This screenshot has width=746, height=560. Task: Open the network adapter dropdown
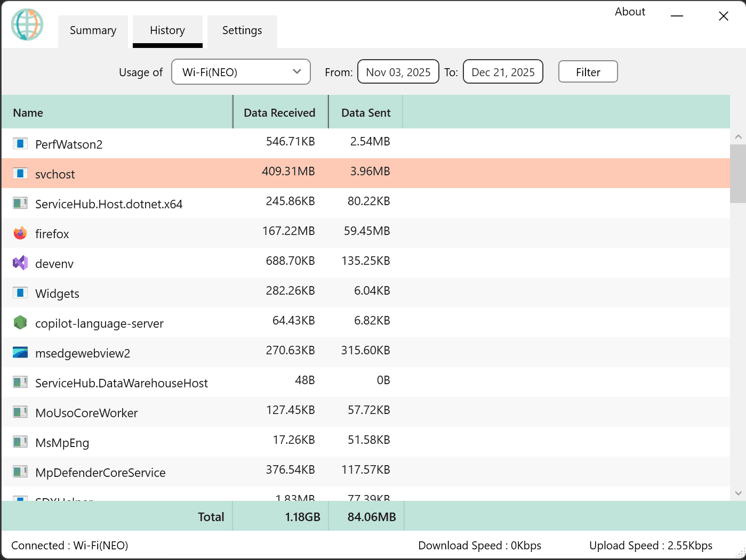[240, 71]
